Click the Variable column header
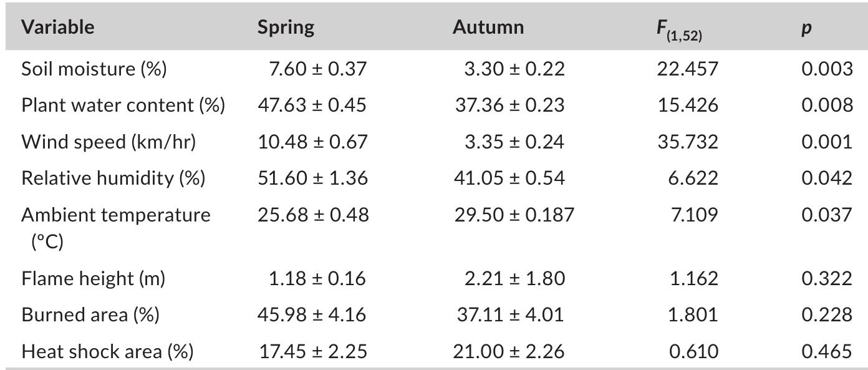Viewport: 868px width, 370px height. (x=58, y=27)
